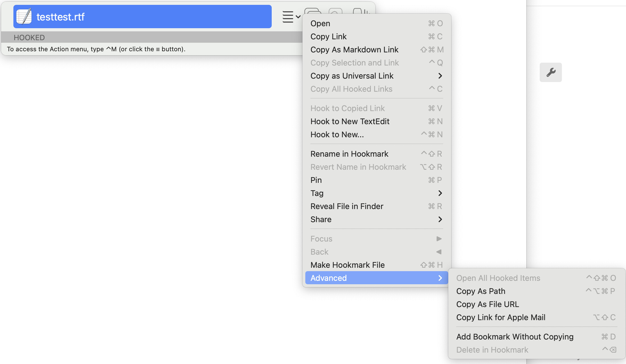This screenshot has height=364, width=626.
Task: Click the hook link toolbar icon
Action: point(335,12)
